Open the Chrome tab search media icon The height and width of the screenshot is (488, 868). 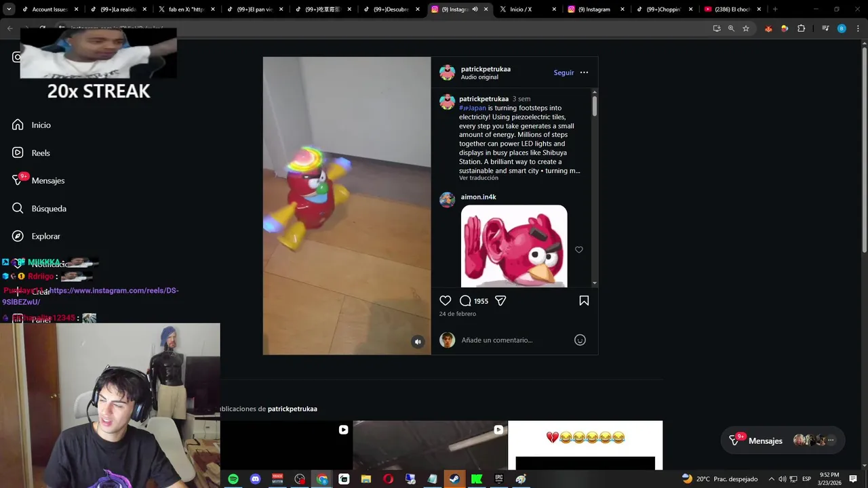tap(825, 28)
